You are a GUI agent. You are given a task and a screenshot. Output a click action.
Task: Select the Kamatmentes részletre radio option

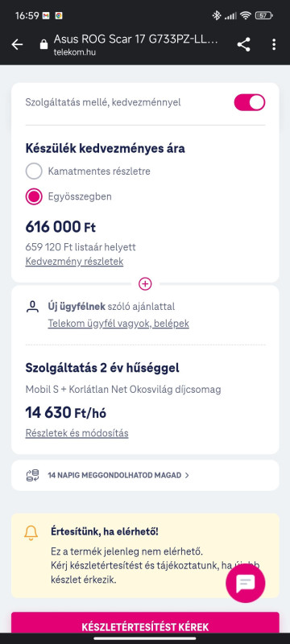tap(34, 171)
